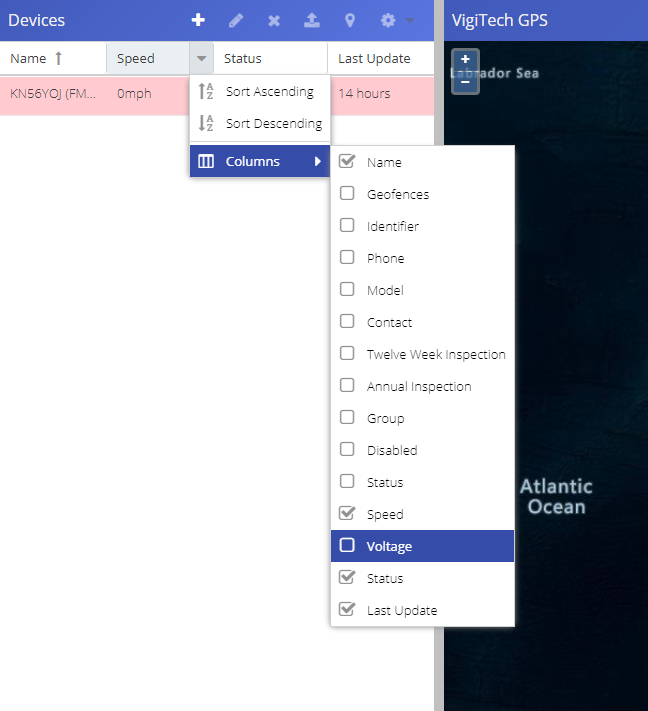Click the Remove device X icon
The width and height of the screenshot is (648, 711).
click(274, 20)
